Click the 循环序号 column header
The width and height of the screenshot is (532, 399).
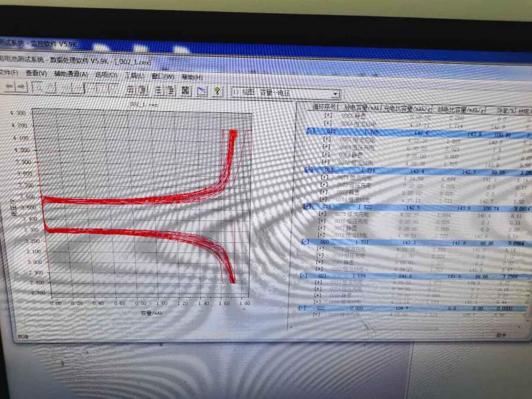[x=324, y=107]
